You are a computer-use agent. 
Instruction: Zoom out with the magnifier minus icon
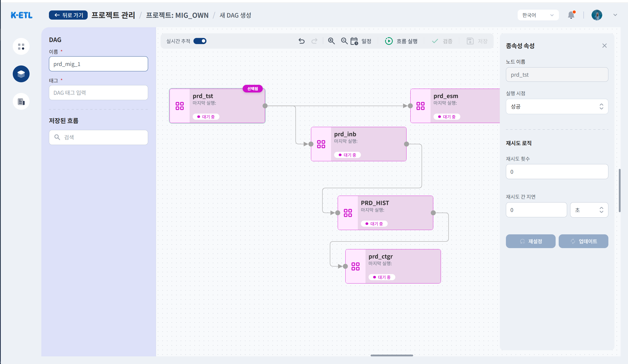(344, 41)
